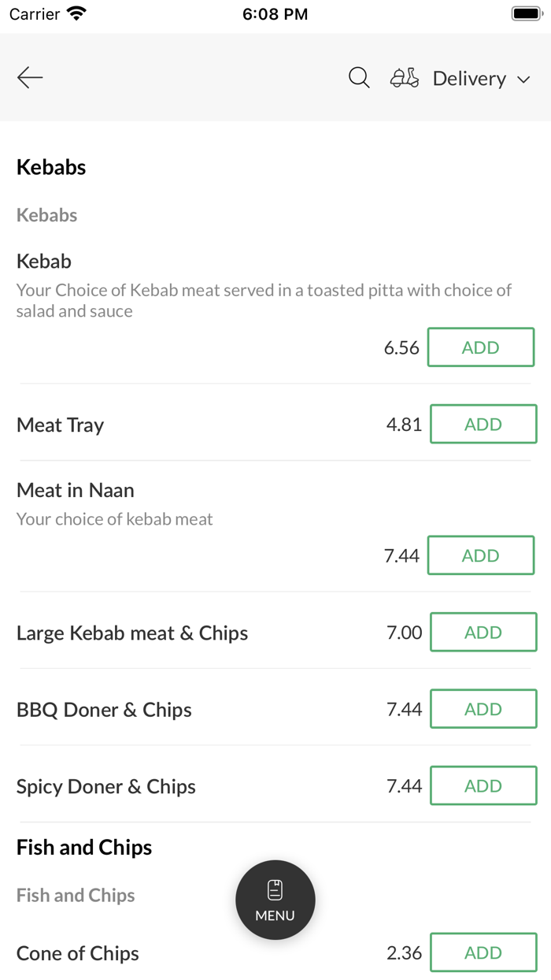Screen dimensions: 551x980
Task: Add Kebab to the order
Action: click(480, 347)
